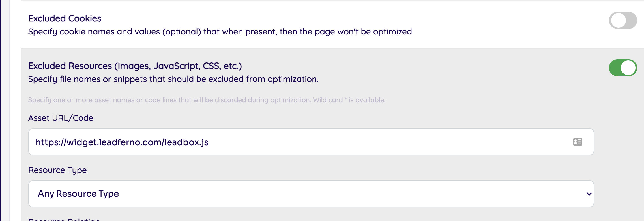Click the Excluded Cookies heading
644x221 pixels.
[65, 19]
